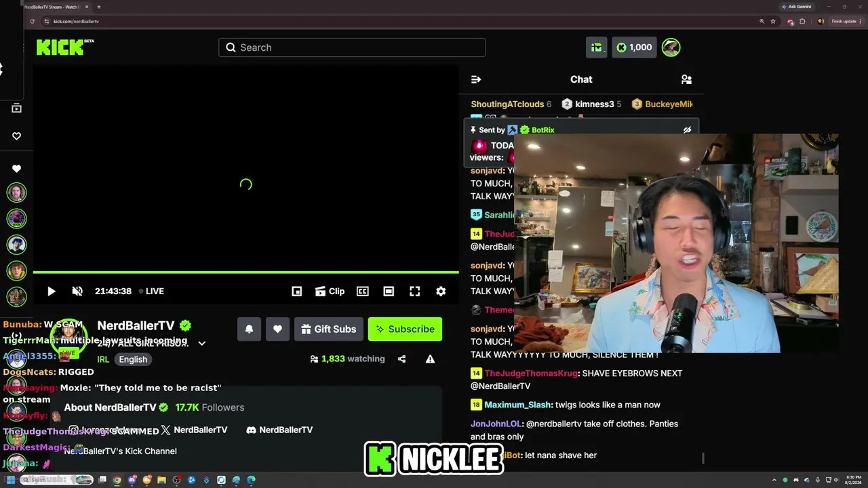Open the IRL category link
This screenshot has width=868, height=488.
point(103,360)
